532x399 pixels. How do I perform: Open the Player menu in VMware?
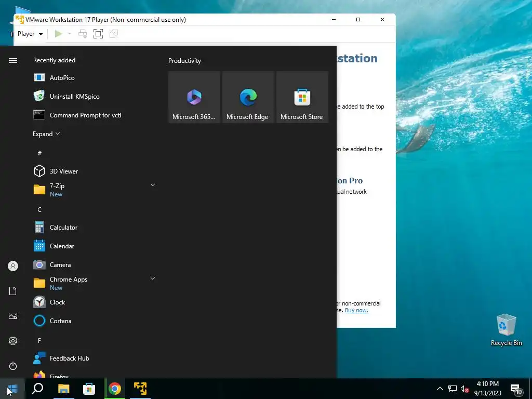coord(30,34)
